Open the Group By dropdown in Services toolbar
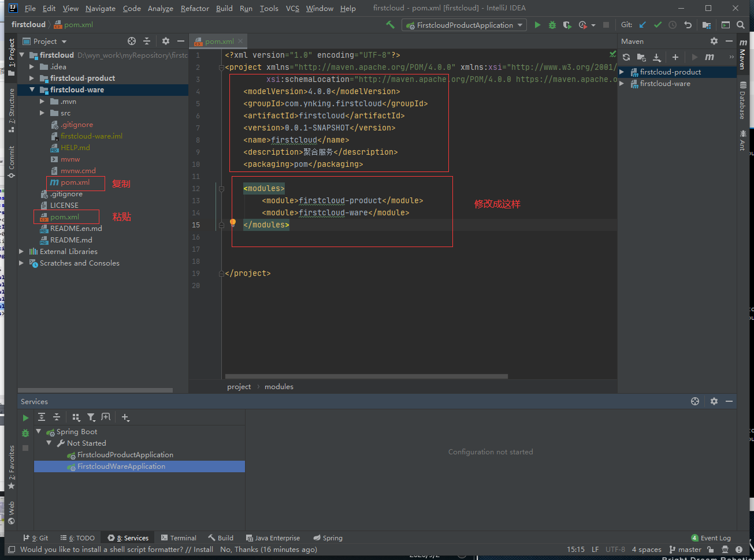This screenshot has height=560, width=754. click(x=76, y=417)
